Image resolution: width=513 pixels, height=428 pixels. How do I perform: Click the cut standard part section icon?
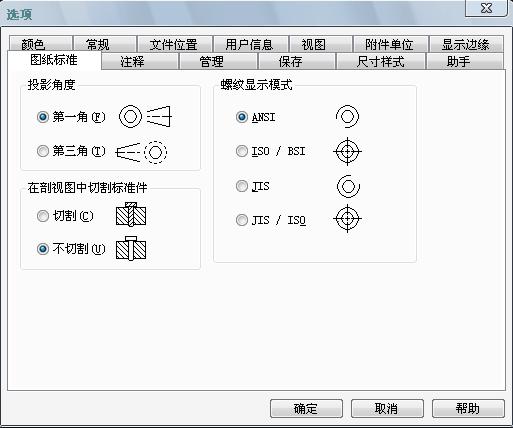pos(131,214)
